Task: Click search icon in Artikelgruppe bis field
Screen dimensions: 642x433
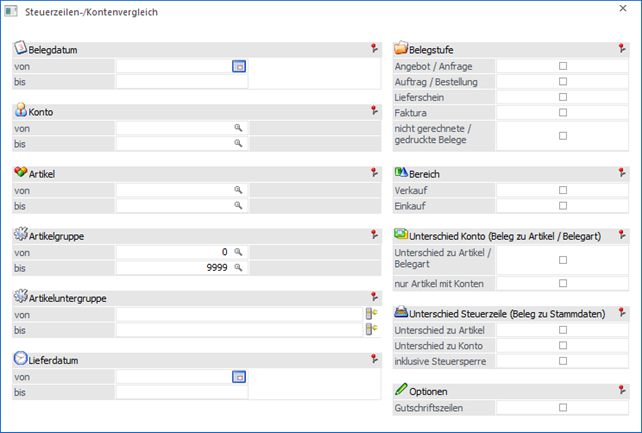Action: [239, 268]
